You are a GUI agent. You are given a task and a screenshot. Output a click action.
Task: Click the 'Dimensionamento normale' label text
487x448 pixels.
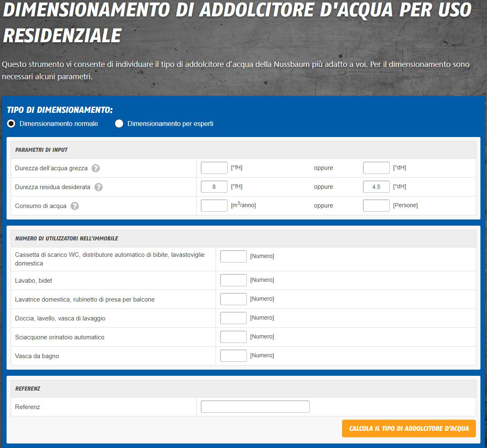tap(59, 123)
